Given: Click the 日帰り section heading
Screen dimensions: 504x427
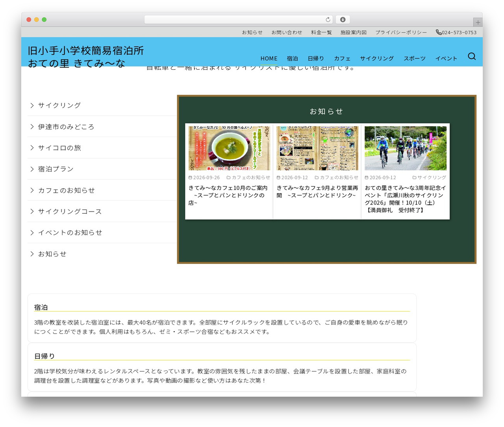Looking at the screenshot, I should coord(44,356).
